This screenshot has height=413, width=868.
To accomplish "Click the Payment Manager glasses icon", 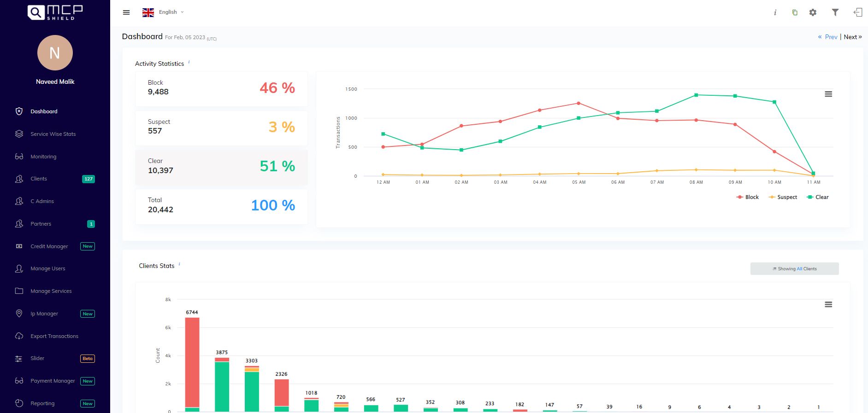I will click(19, 381).
